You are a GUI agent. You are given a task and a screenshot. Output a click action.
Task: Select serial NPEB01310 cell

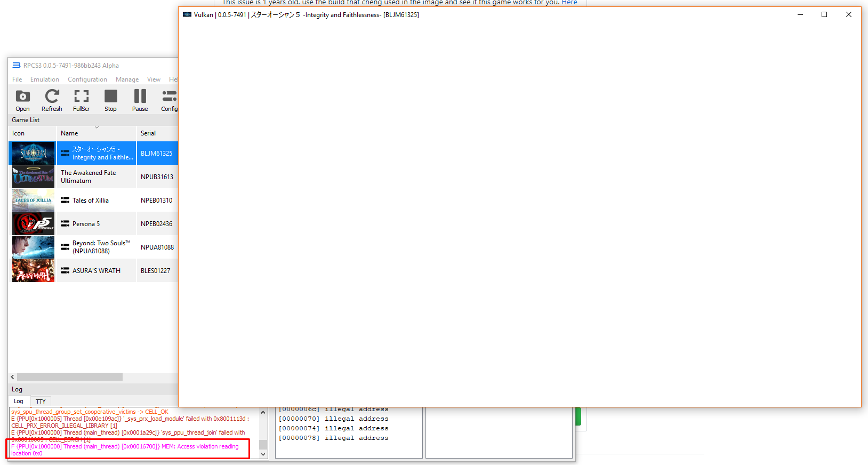point(157,200)
